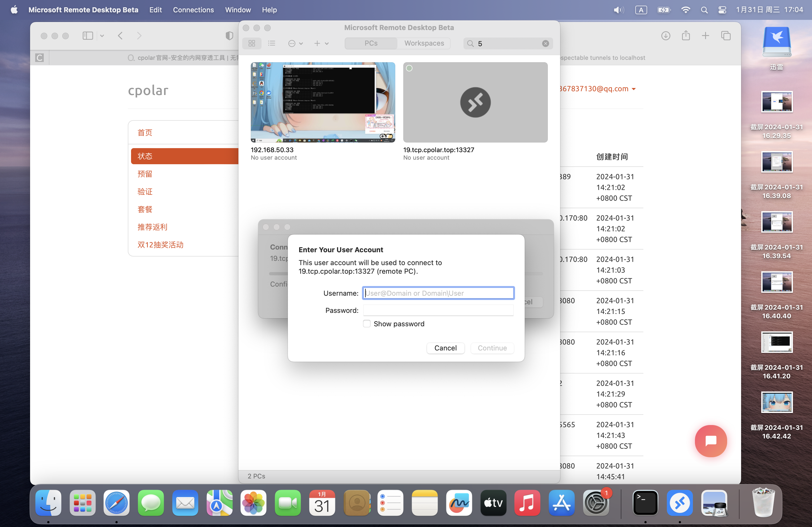Select screenshot file 截屏 2024-01-31 16.29.35
The image size is (812, 527).
777,115
